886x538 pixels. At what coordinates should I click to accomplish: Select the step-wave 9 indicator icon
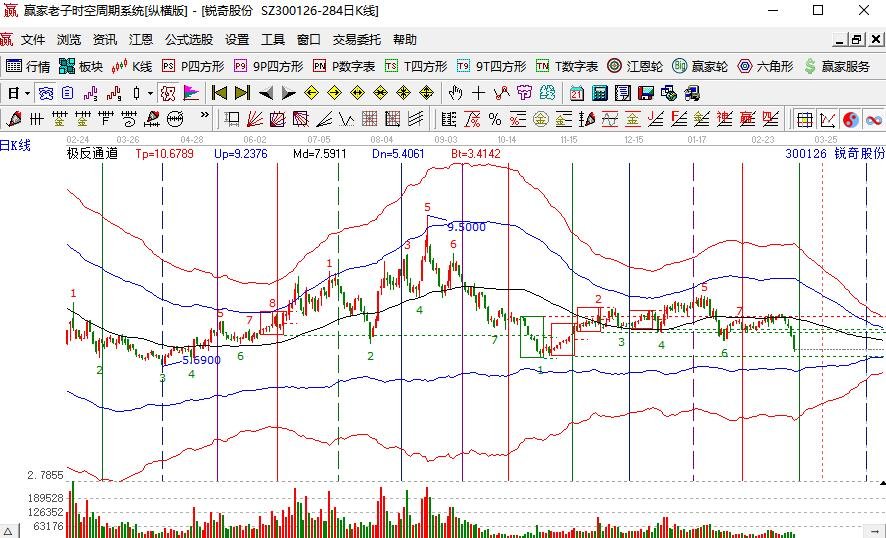pyautogui.click(x=114, y=93)
